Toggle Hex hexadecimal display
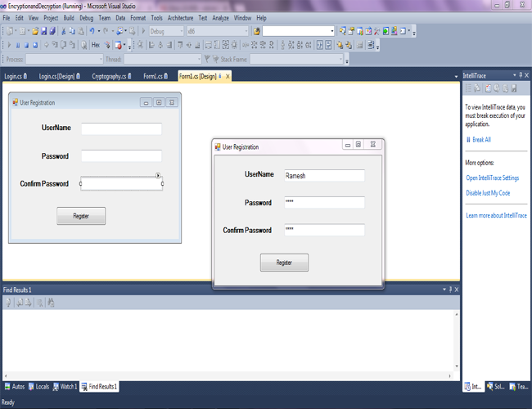 (x=96, y=45)
